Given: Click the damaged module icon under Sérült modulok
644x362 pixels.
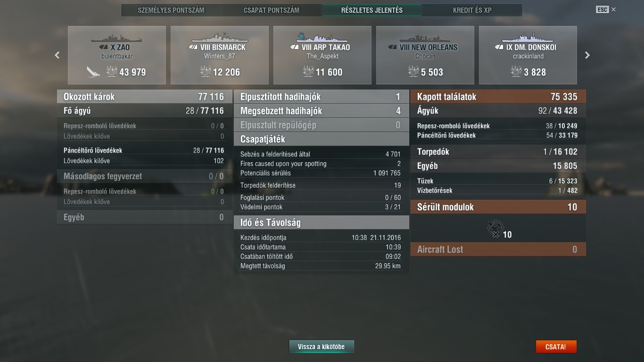Looking at the screenshot, I should (495, 229).
